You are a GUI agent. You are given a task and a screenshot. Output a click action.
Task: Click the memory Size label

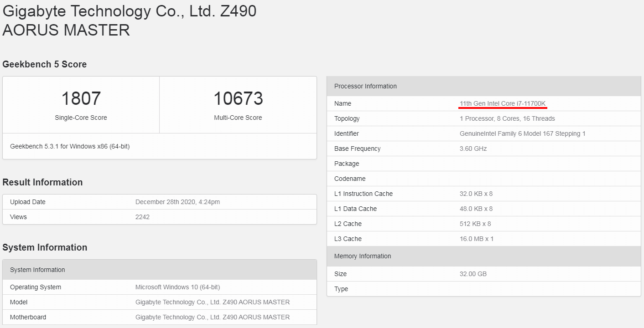click(340, 274)
